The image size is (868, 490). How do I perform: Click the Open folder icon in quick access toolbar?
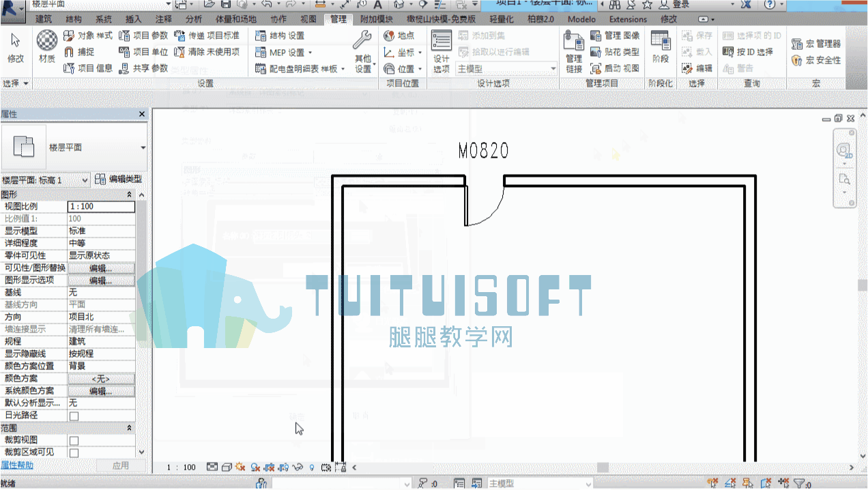[x=209, y=5]
